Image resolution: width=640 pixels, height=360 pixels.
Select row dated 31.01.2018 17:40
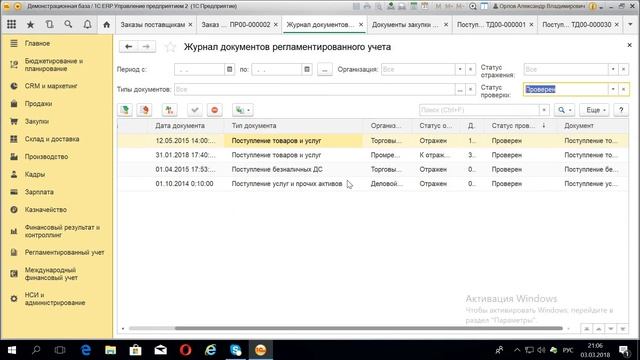coord(373,155)
